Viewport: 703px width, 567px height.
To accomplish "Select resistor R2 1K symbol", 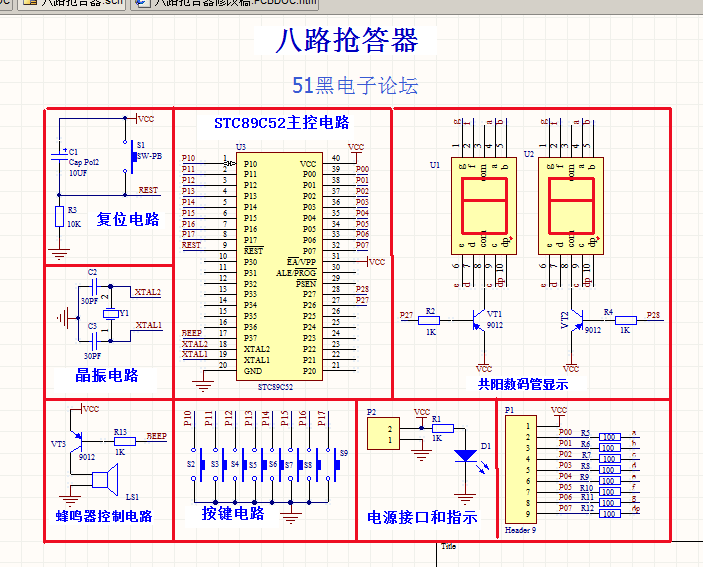I will point(429,320).
